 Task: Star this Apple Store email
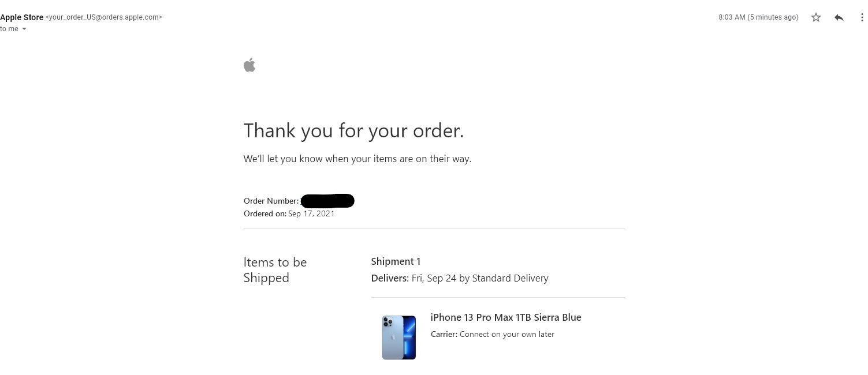pos(816,17)
